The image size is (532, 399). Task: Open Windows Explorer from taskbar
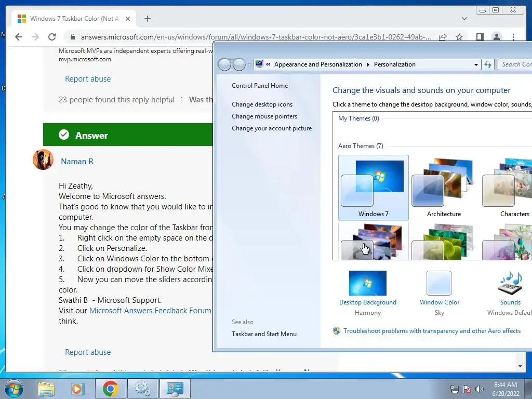[x=46, y=389]
